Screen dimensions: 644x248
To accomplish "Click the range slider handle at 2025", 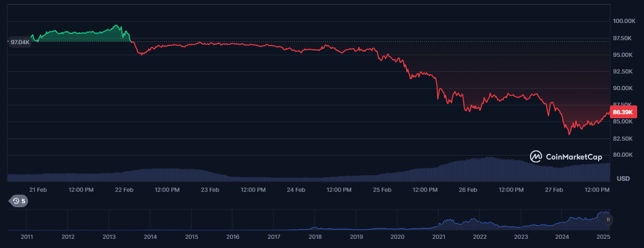I will (608, 220).
